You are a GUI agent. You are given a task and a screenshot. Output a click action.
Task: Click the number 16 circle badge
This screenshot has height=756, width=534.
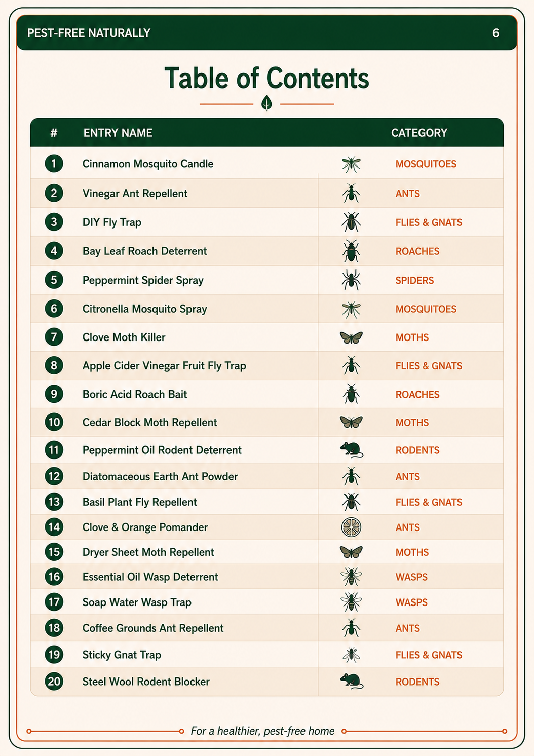[54, 577]
